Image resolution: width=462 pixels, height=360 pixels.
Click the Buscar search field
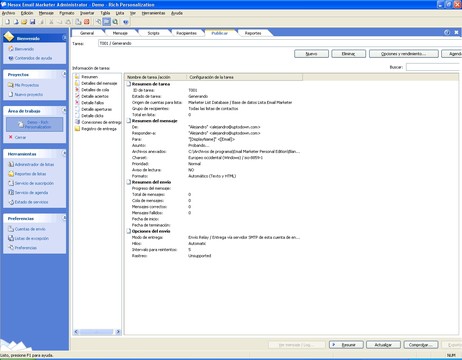(x=434, y=67)
